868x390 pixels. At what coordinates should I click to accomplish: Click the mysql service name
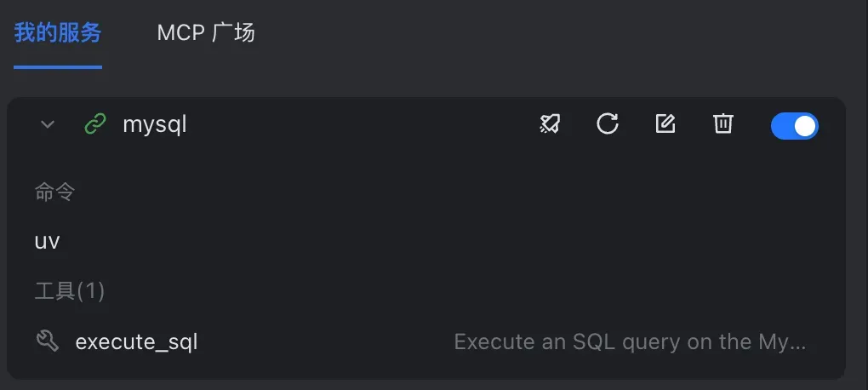[x=154, y=125]
